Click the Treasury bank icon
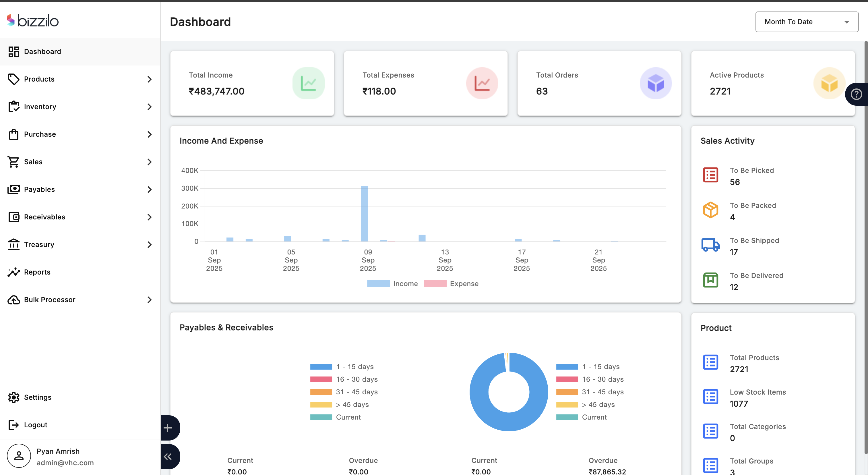Screen dimensions: 868x475 tap(13, 244)
